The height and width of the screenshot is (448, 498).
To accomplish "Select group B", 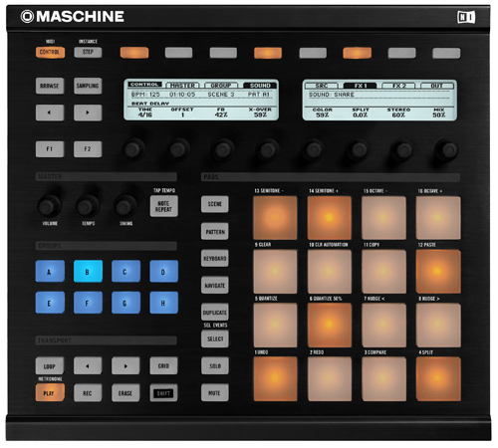I will 88,271.
